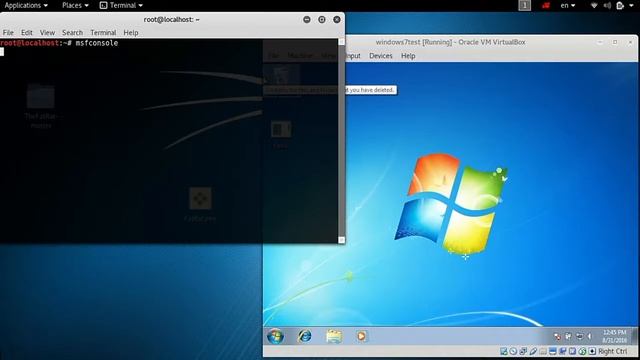640x360 pixels.
Task: Click the msfconsole command text in terminal
Action: [x=97, y=43]
